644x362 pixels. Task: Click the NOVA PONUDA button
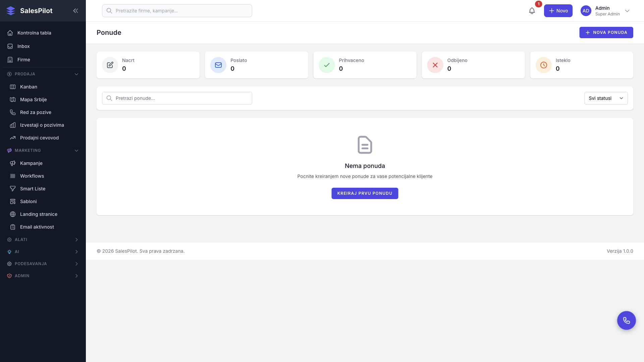click(x=606, y=33)
